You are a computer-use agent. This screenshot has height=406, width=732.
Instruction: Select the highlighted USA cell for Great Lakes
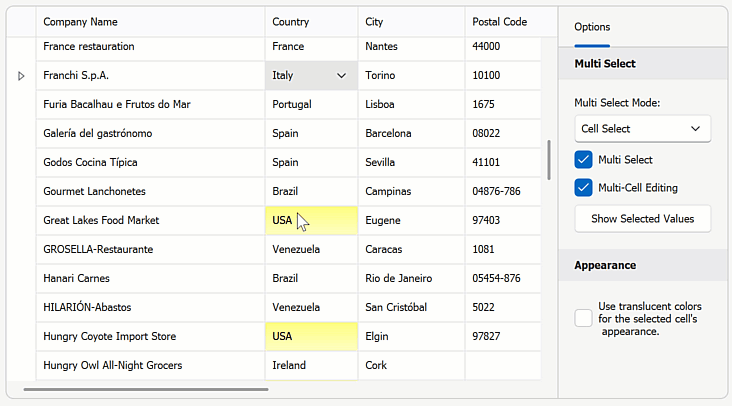[311, 220]
